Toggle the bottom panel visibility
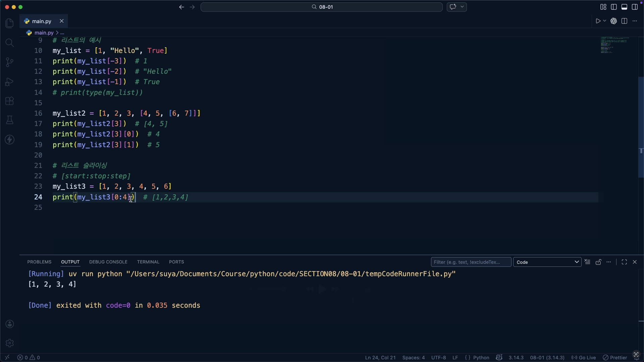 624,7
